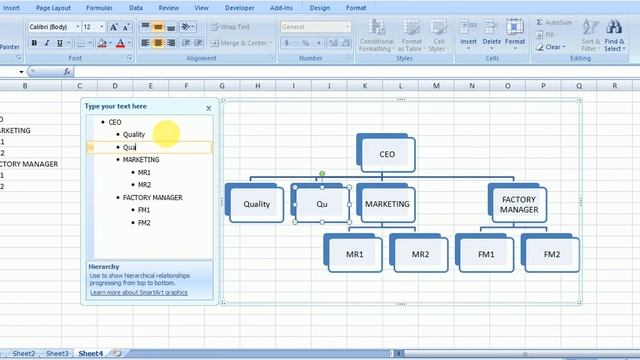
Task: Open the Name Box dropdown arrow
Action: tap(21, 72)
